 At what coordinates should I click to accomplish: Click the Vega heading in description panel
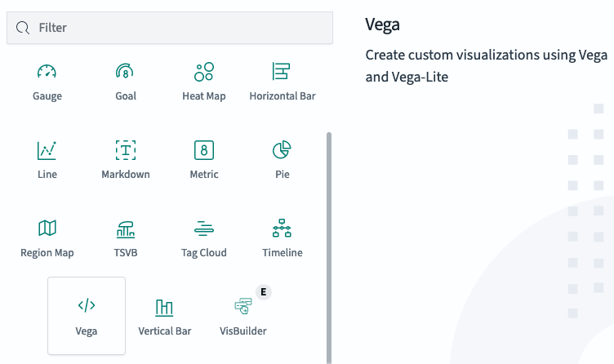383,24
